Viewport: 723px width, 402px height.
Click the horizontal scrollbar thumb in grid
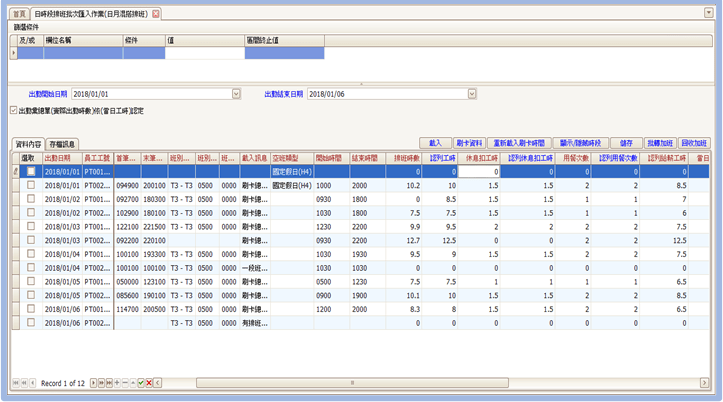[352, 383]
